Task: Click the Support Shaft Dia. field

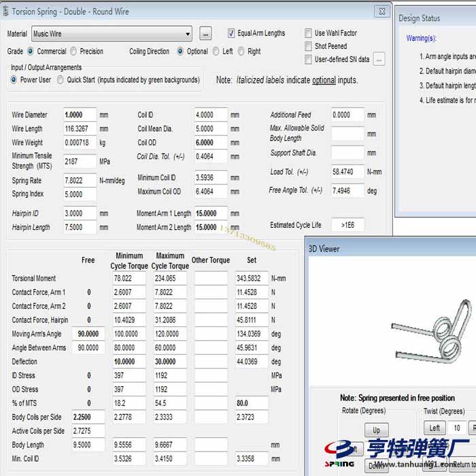Action: (x=347, y=153)
